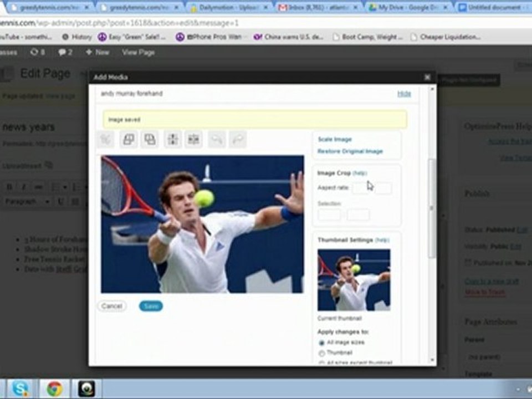
Task: Rotate image counter-clockwise icon
Action: [129, 140]
